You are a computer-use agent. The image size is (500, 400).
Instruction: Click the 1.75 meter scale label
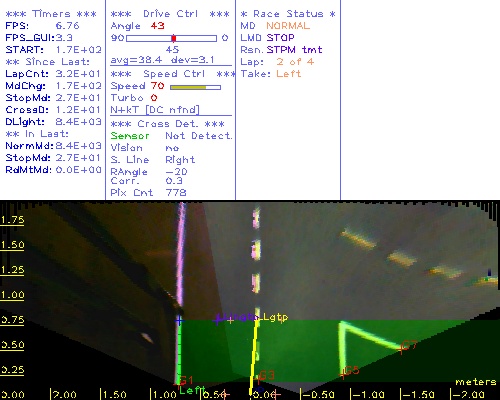(12, 220)
